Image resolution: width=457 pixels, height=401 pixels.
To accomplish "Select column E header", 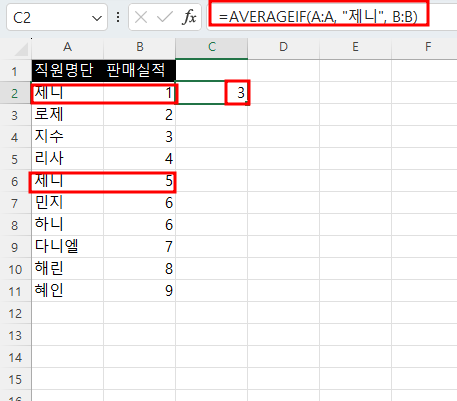I will point(355,47).
